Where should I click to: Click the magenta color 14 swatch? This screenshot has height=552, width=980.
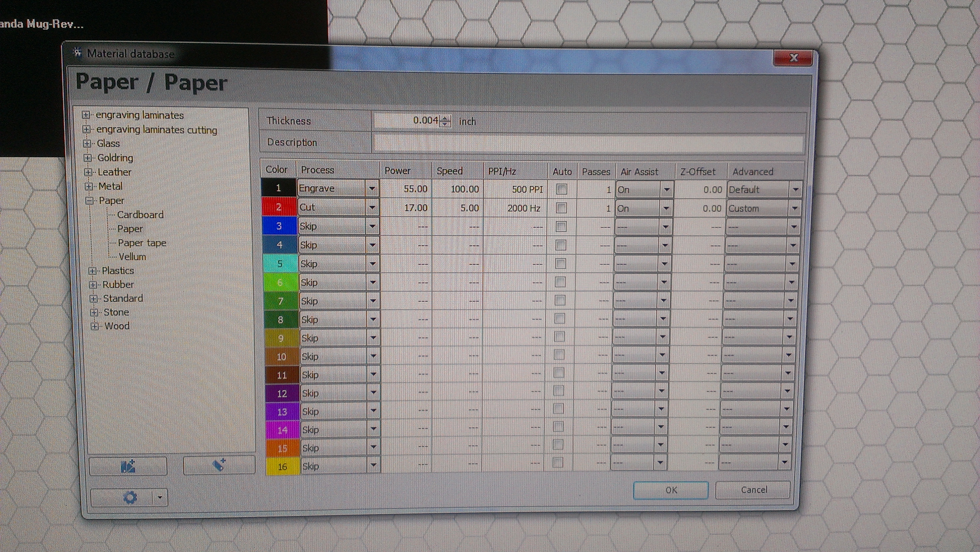(282, 430)
